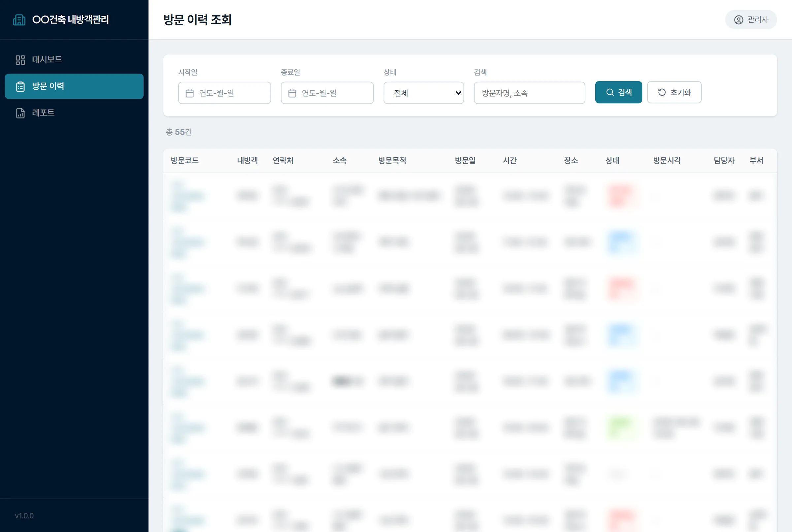Image resolution: width=792 pixels, height=532 pixels.
Task: Select the 방문 이력 sidebar menu
Action: [x=74, y=86]
